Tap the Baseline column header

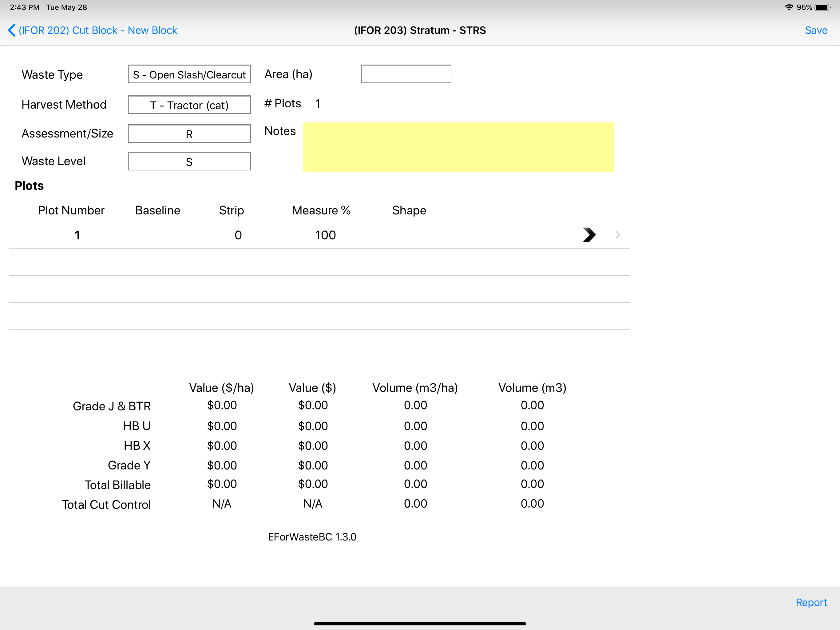click(158, 210)
